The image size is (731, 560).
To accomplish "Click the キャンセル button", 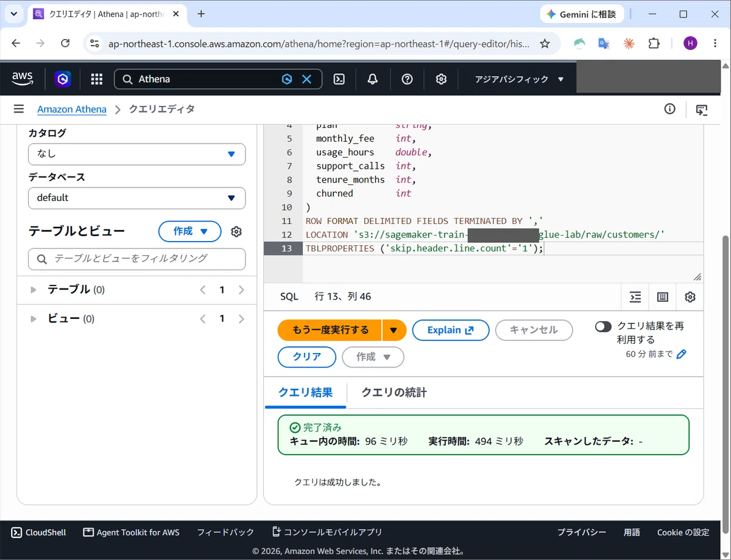I will click(534, 330).
